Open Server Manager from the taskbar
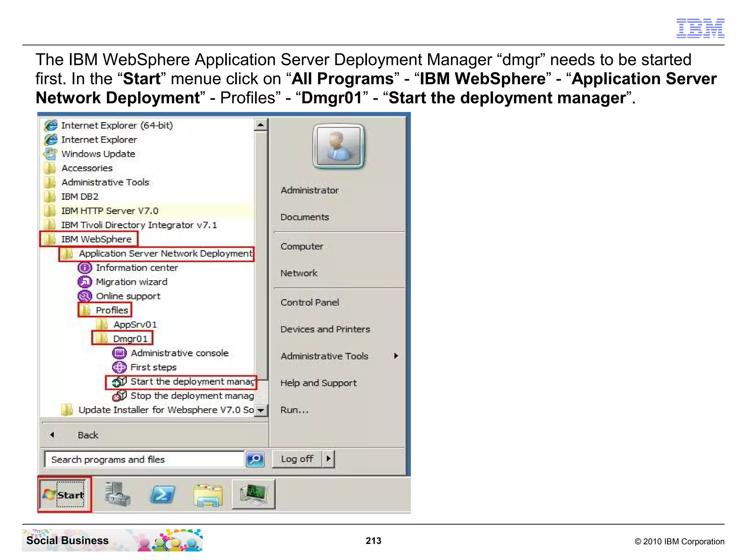747x560 pixels. [117, 494]
